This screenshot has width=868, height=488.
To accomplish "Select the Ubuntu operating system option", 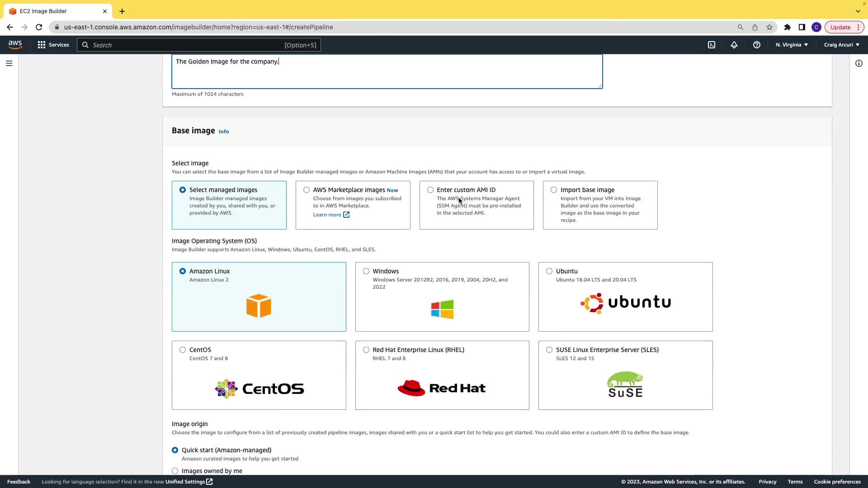I will pos(549,271).
